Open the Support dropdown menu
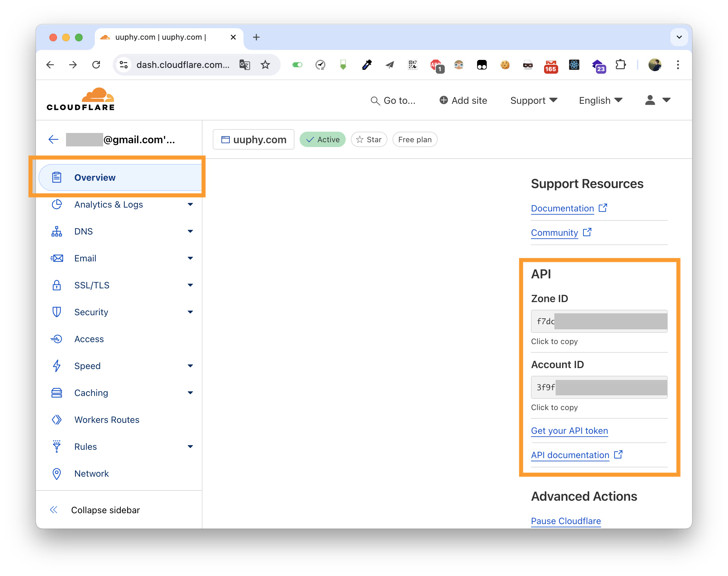The width and height of the screenshot is (728, 576). [x=534, y=101]
